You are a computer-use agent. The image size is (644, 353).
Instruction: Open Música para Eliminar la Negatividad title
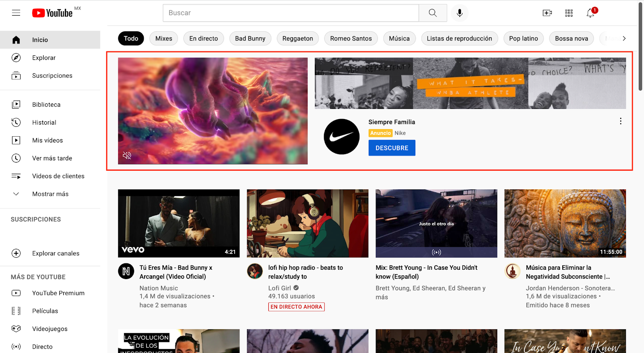click(568, 272)
